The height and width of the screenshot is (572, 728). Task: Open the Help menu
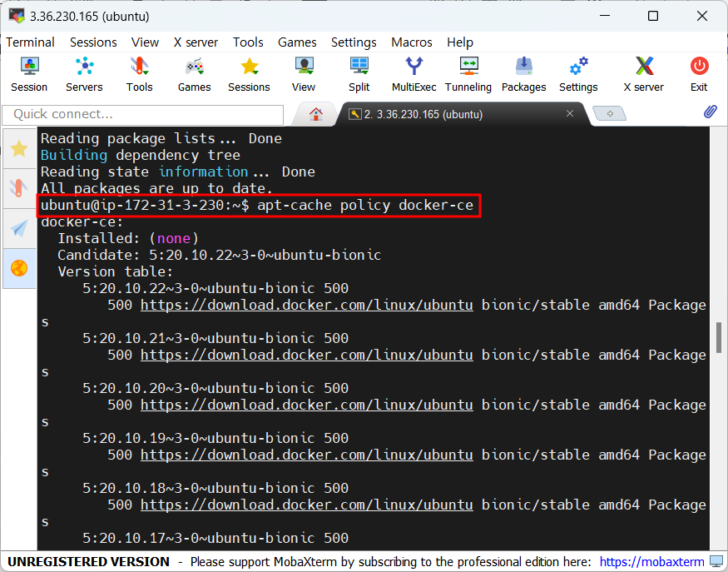[x=460, y=42]
